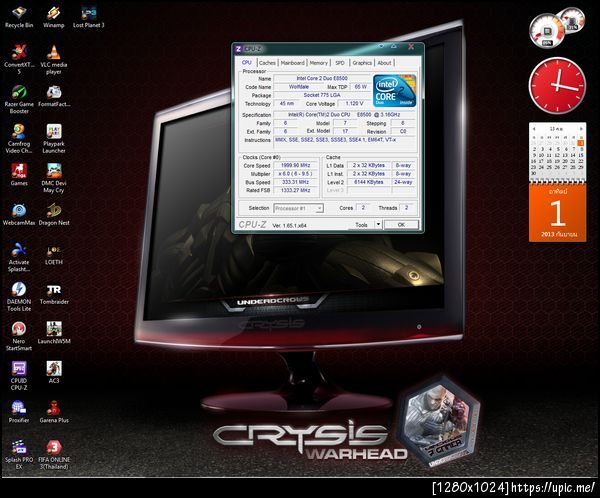
Task: Launch DAEMON Tools Lite shortcut
Action: click(19, 297)
